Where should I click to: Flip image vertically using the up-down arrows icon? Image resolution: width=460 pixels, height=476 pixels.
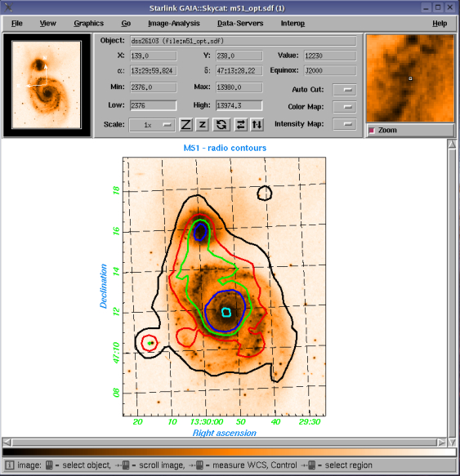257,124
